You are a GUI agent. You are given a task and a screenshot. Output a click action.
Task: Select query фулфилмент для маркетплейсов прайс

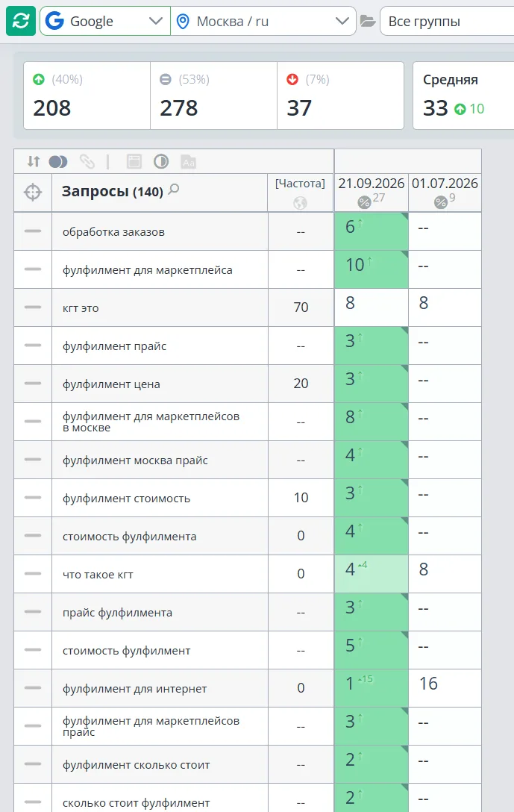tap(151, 726)
